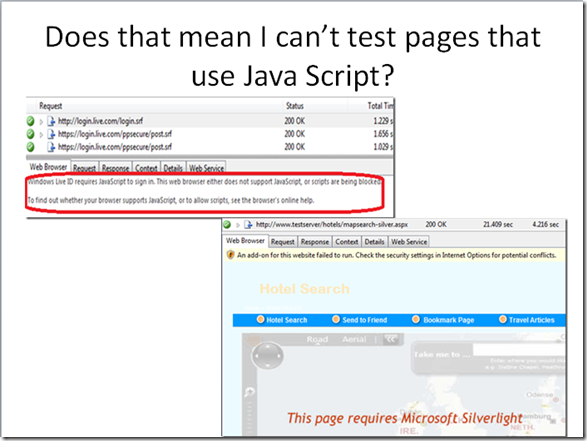Click the map pan compass control

point(267,355)
